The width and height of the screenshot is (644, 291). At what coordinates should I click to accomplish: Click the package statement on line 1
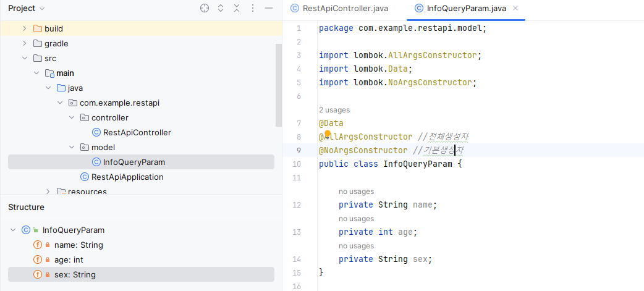(x=402, y=28)
